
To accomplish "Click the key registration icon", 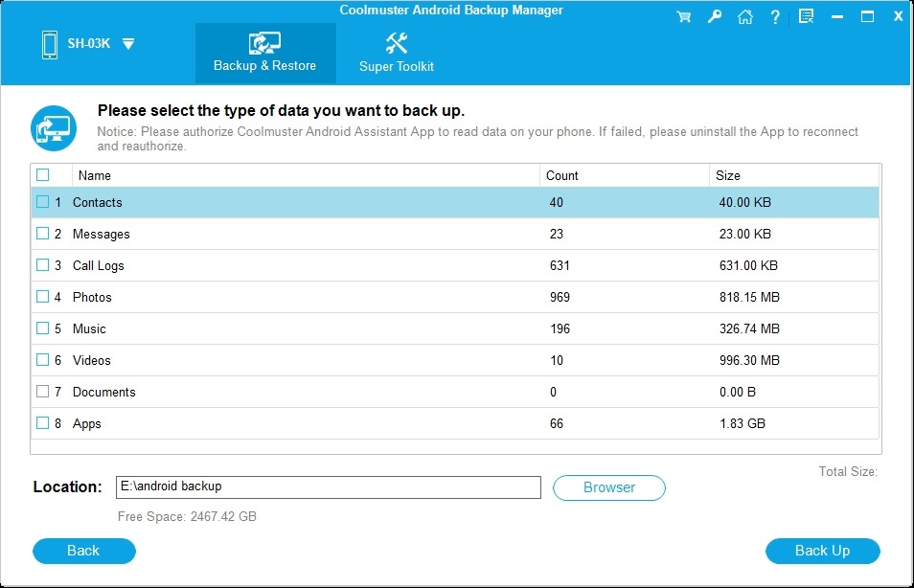I will click(x=715, y=16).
